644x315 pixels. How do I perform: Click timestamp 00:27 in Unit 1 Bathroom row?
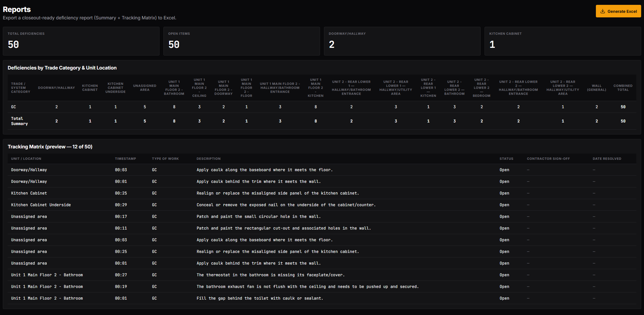121,275
